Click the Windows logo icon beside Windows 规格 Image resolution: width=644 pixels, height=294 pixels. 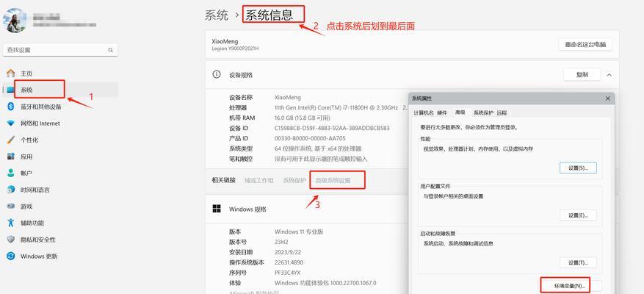pos(217,209)
